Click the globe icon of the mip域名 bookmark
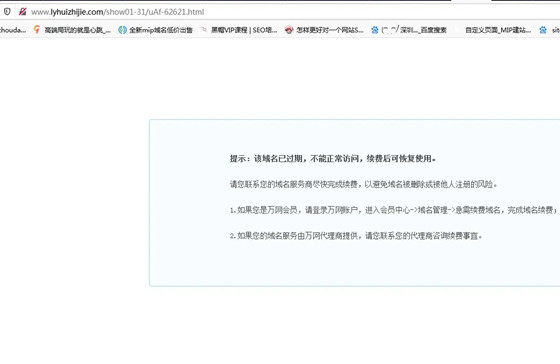Screen dimensions: 560x364 point(122,30)
